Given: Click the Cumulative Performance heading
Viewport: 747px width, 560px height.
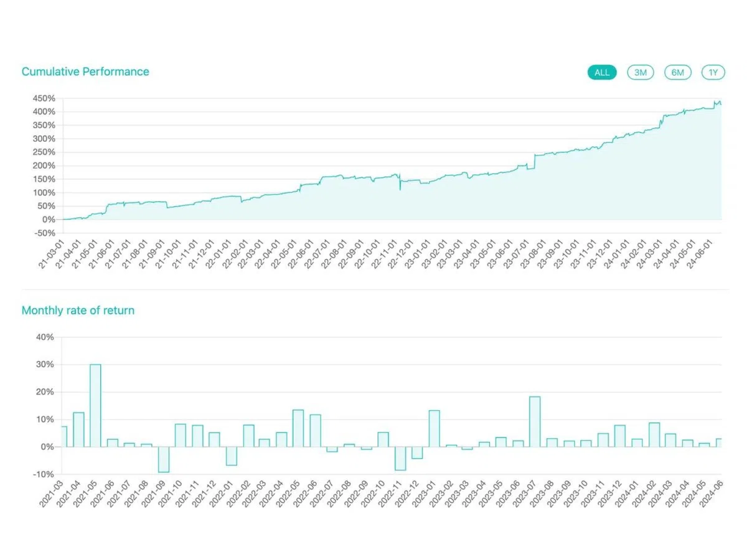Looking at the screenshot, I should [x=85, y=72].
